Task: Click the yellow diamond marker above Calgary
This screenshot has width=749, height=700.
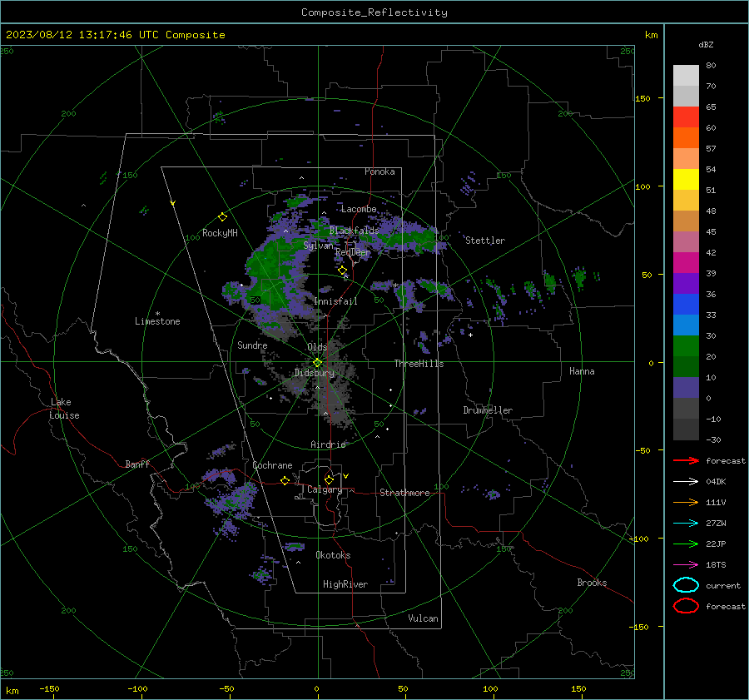Action: pos(329,479)
